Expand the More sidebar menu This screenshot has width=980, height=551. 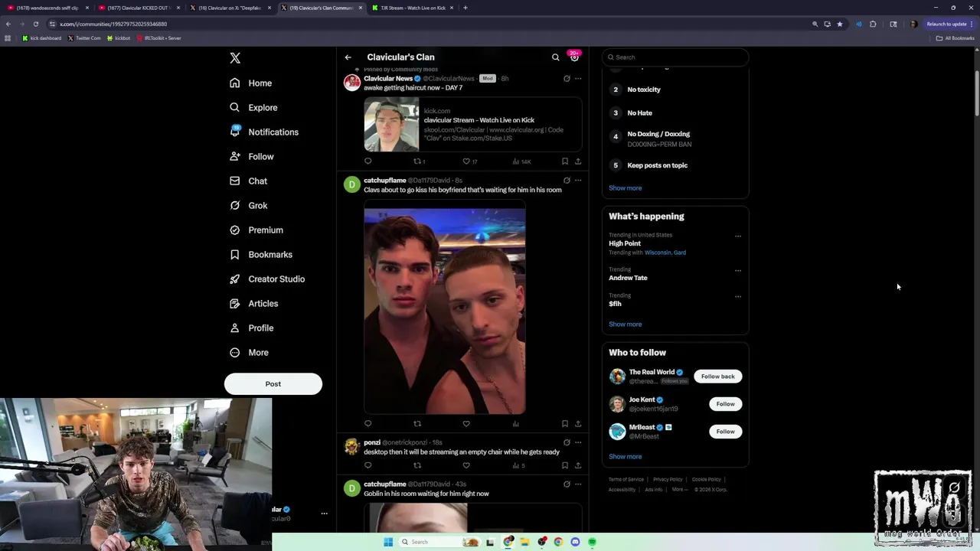[x=250, y=352]
